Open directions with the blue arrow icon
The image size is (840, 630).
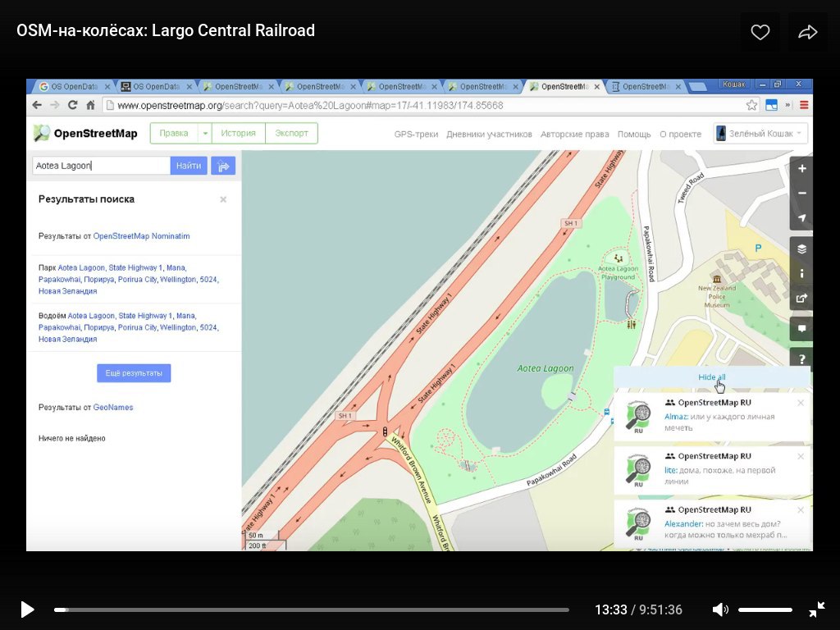click(223, 166)
